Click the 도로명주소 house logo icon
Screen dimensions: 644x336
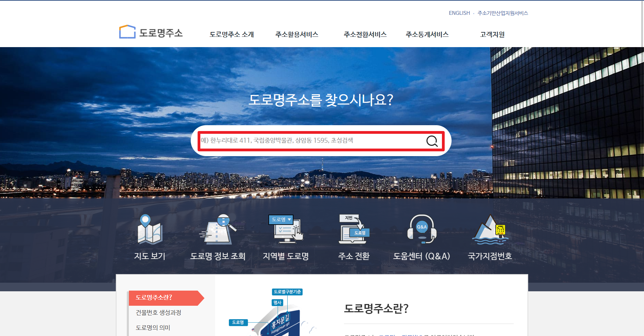click(x=127, y=32)
